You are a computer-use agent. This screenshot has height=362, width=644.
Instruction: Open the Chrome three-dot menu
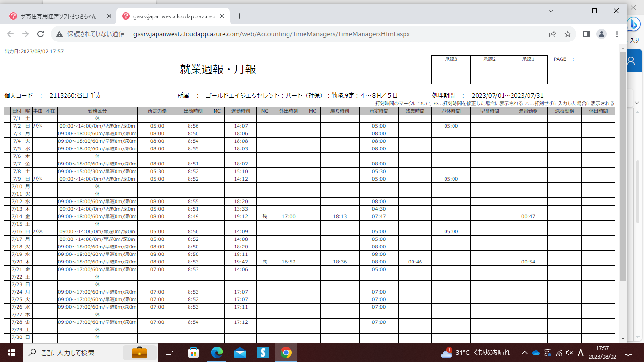[617, 34]
